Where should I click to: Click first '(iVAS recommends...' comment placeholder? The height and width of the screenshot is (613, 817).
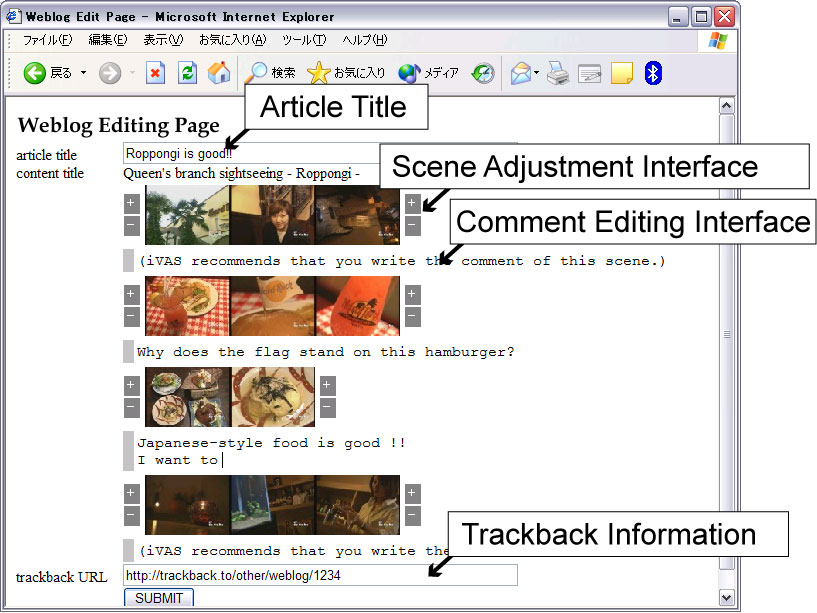[402, 261]
